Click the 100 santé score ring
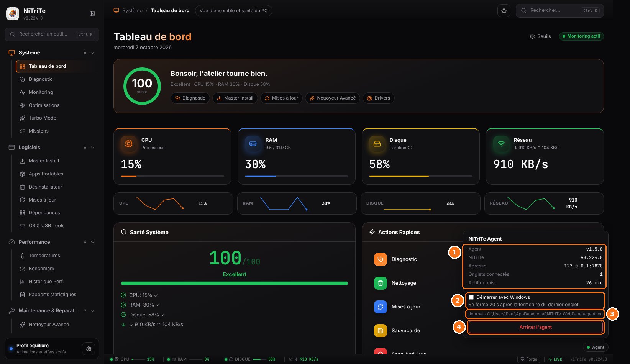This screenshot has width=630, height=364. tap(142, 86)
